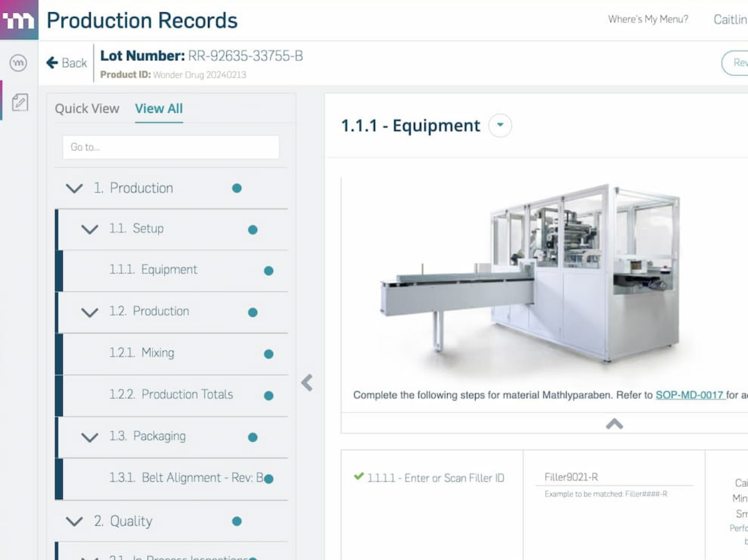Screen dimensions: 748x560
Task: Select 1.2. Production tree item
Action: (x=173, y=312)
